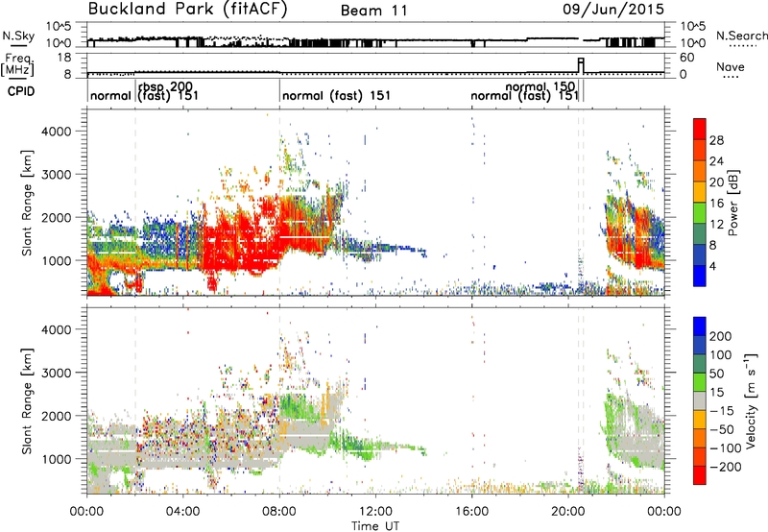
Task: Click the '16:00' time axis tick label
Action: (471, 511)
